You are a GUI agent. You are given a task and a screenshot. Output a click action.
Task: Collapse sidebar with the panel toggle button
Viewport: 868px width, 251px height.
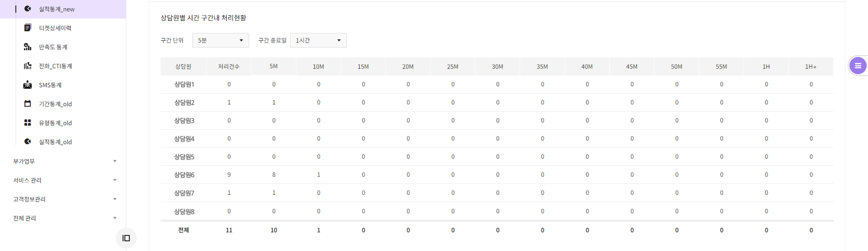pos(126,238)
